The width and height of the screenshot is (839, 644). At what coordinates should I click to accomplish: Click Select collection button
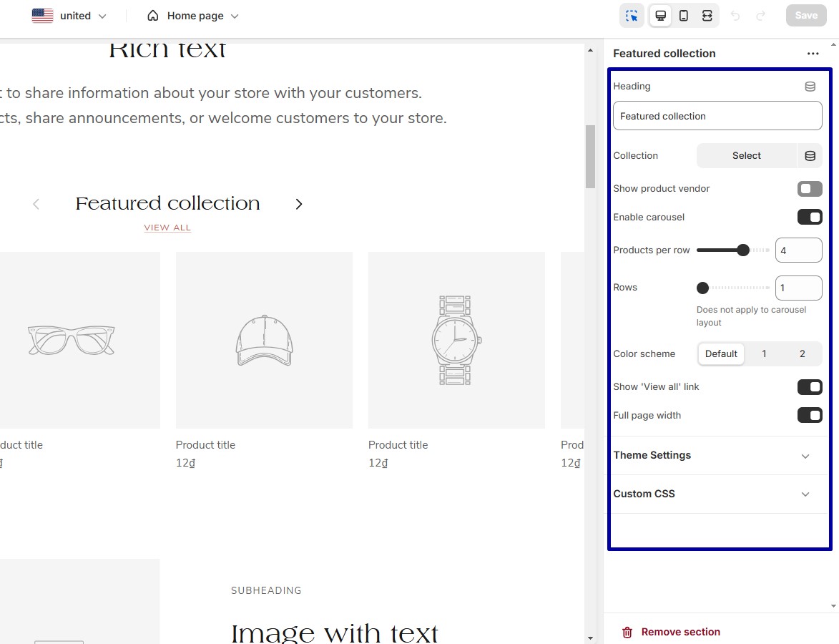click(747, 156)
